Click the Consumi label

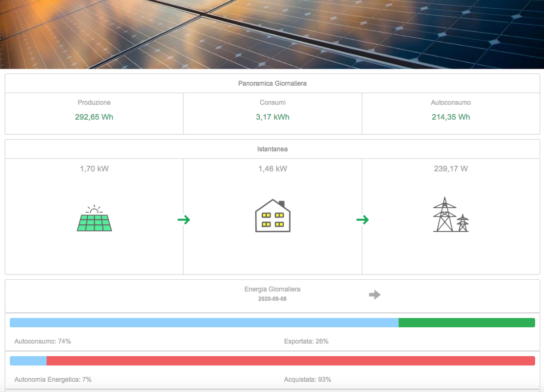[x=272, y=102]
